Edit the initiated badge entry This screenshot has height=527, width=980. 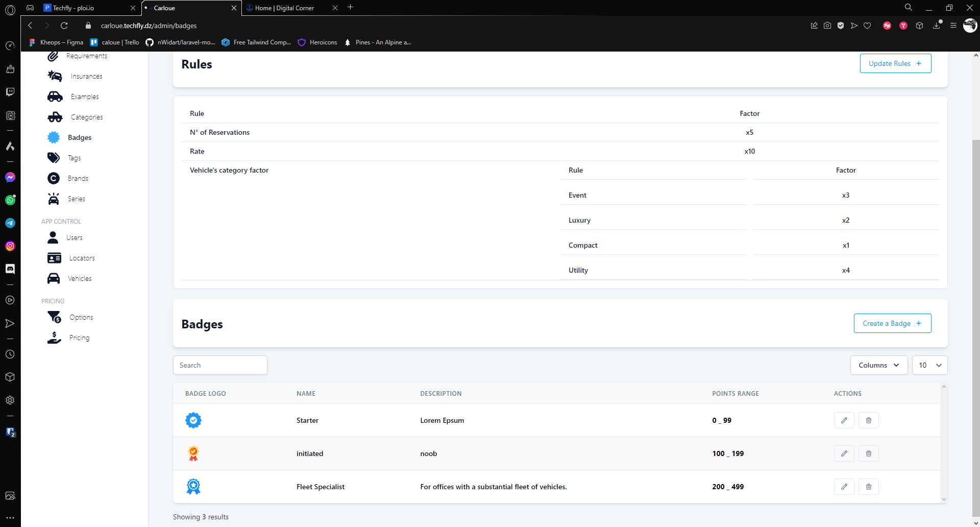[844, 453]
